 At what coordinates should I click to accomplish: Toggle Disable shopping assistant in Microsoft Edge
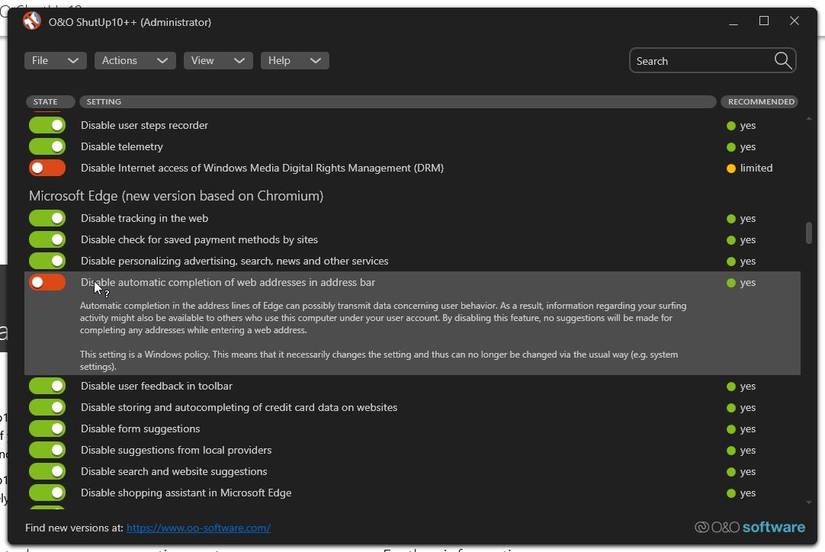pos(47,493)
